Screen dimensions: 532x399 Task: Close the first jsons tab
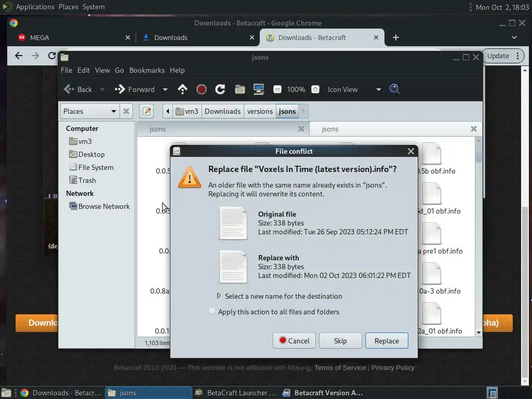click(301, 129)
